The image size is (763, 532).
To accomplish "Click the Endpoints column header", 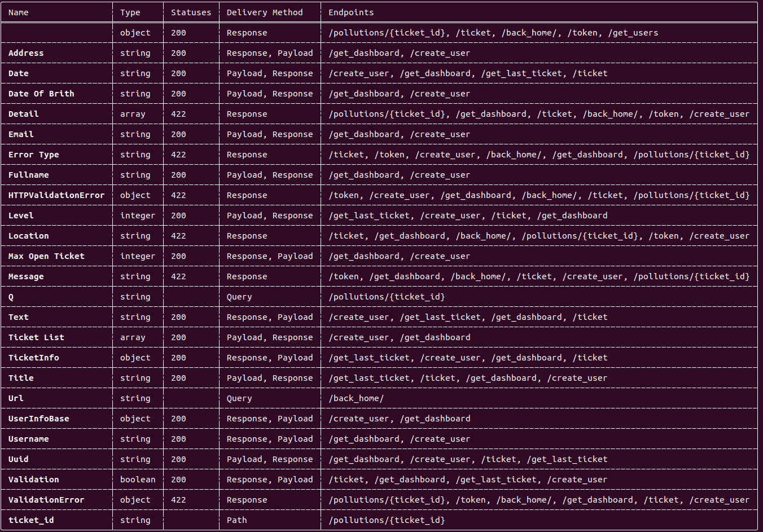I will click(351, 12).
